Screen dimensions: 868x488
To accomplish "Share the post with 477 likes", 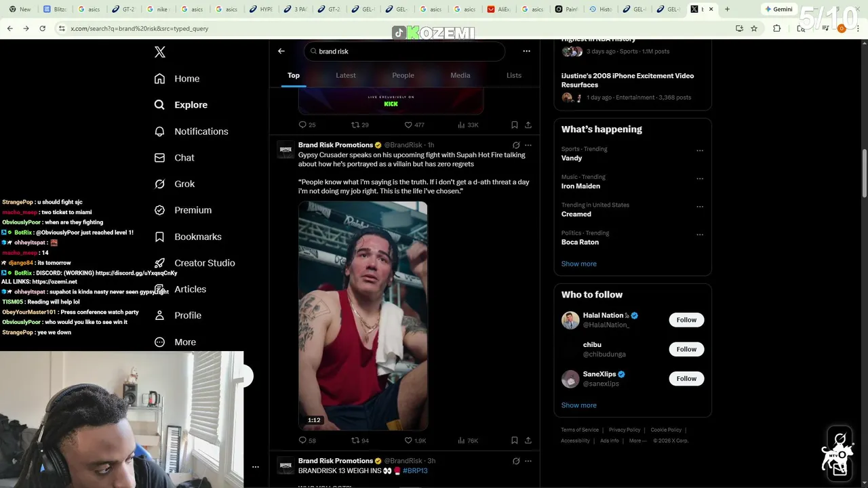I will (x=528, y=125).
